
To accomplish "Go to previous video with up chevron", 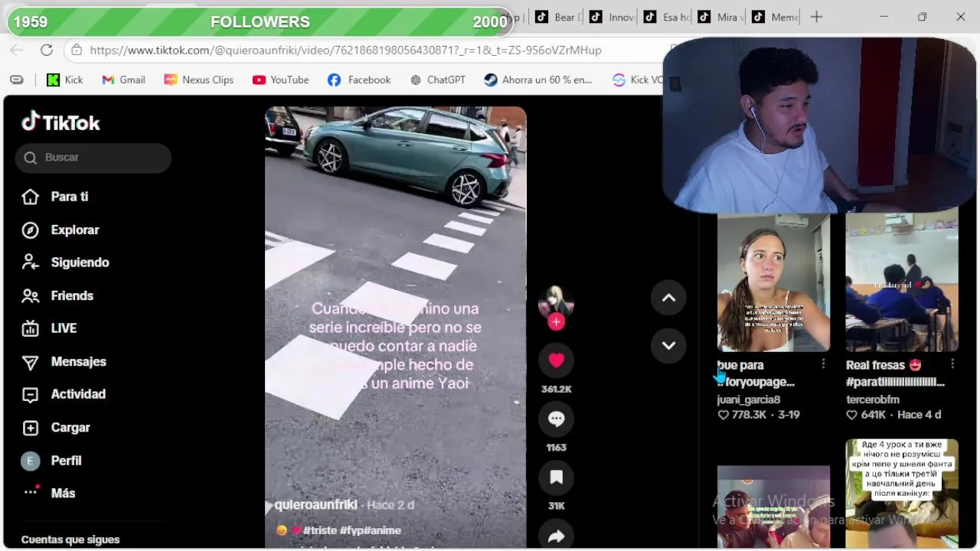I will click(x=668, y=298).
